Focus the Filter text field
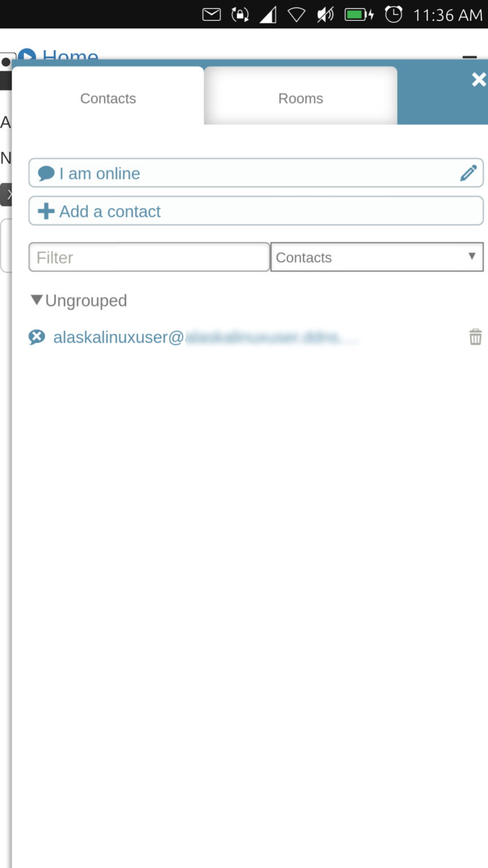488x868 pixels. (149, 258)
